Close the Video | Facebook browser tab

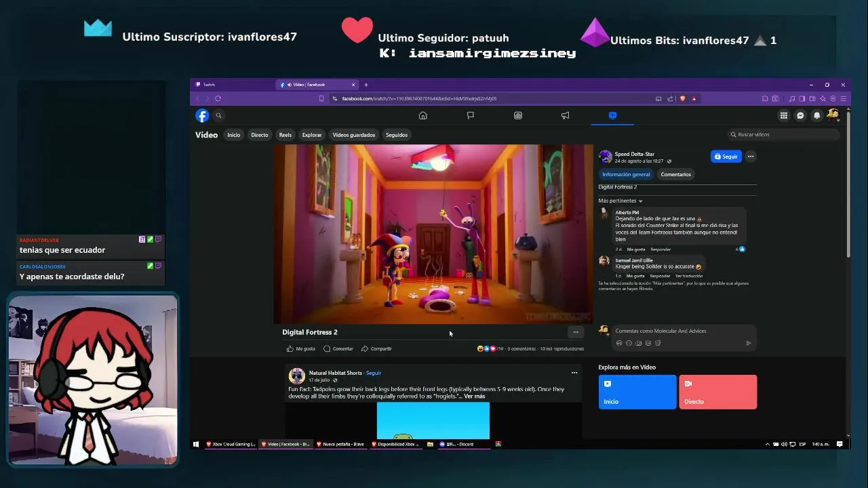(x=353, y=85)
